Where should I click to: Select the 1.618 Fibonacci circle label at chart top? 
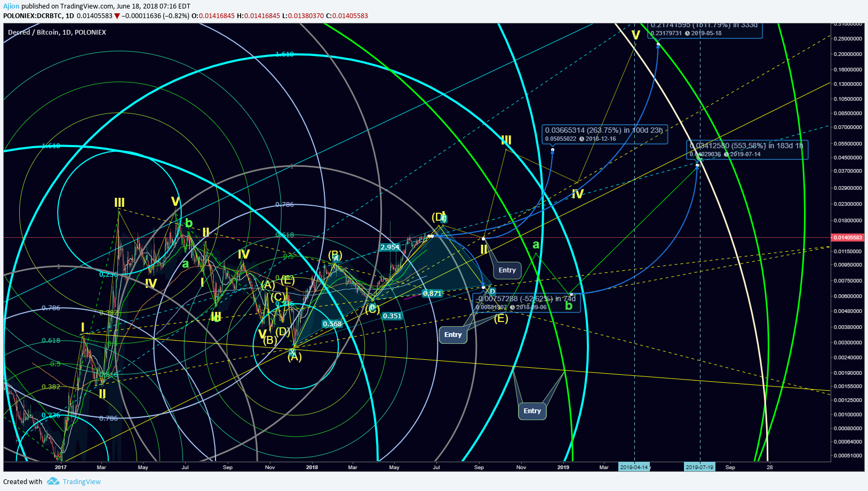[284, 54]
